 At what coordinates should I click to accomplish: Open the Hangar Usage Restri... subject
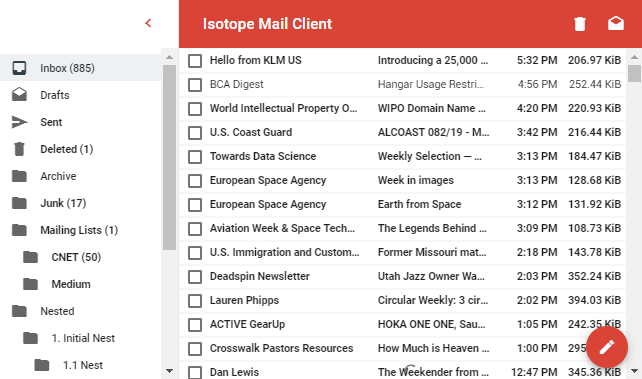(x=431, y=84)
